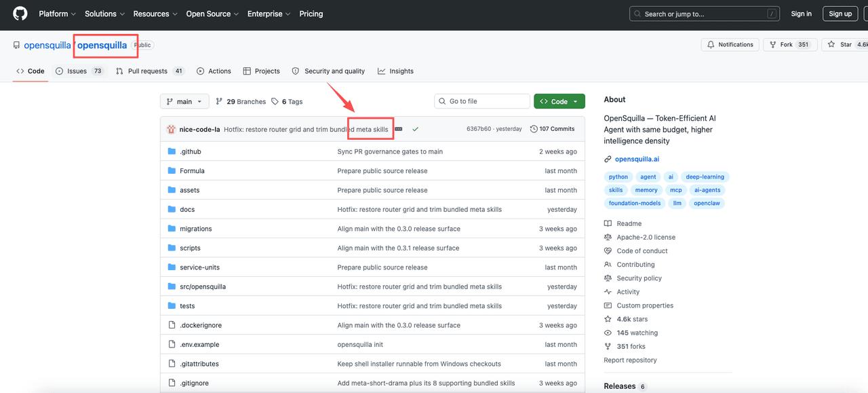View the 29 Branches link
The image size is (868, 393).
coord(241,101)
